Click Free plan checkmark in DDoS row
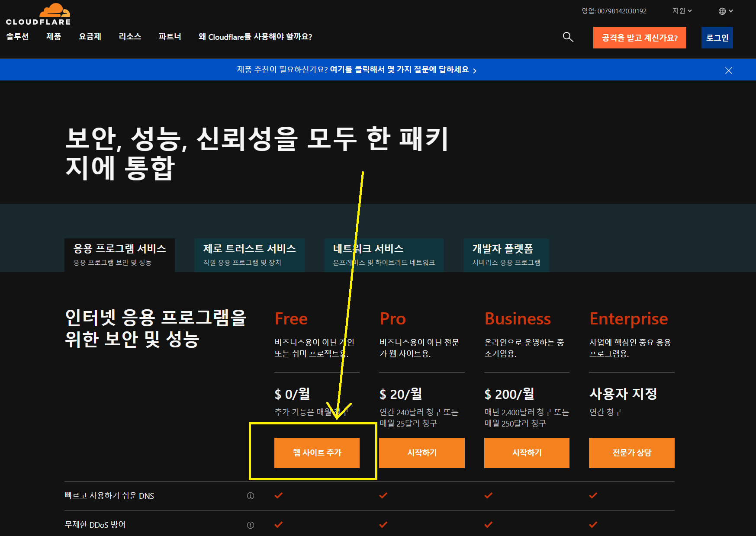This screenshot has width=756, height=536. [279, 525]
